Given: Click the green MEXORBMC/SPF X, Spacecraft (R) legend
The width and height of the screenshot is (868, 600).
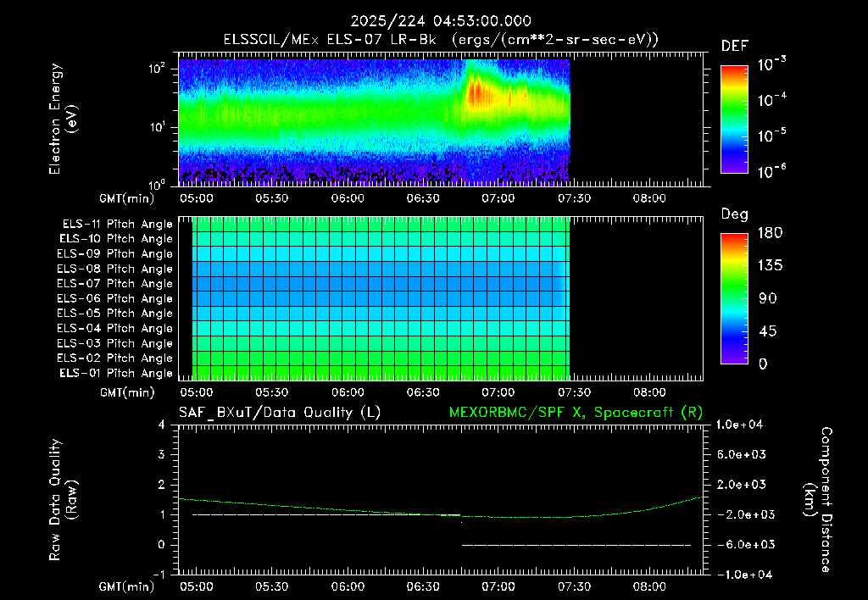Looking at the screenshot, I should point(576,413).
